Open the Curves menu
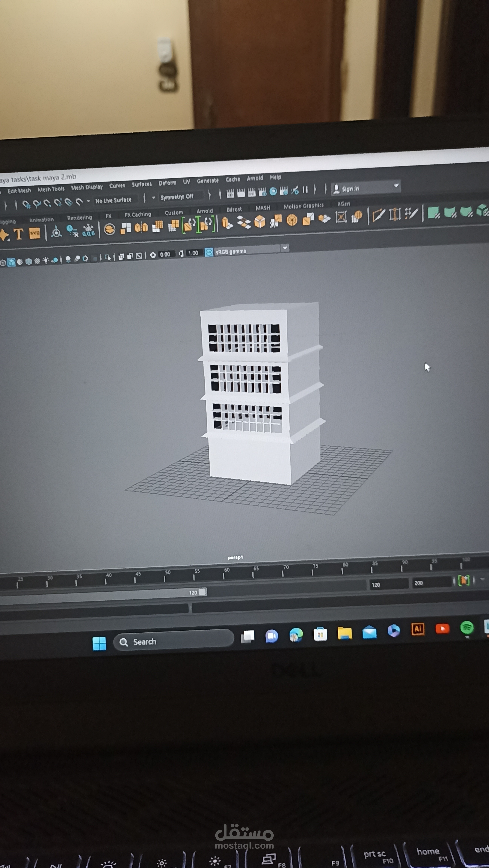This screenshot has width=489, height=868. point(117,186)
